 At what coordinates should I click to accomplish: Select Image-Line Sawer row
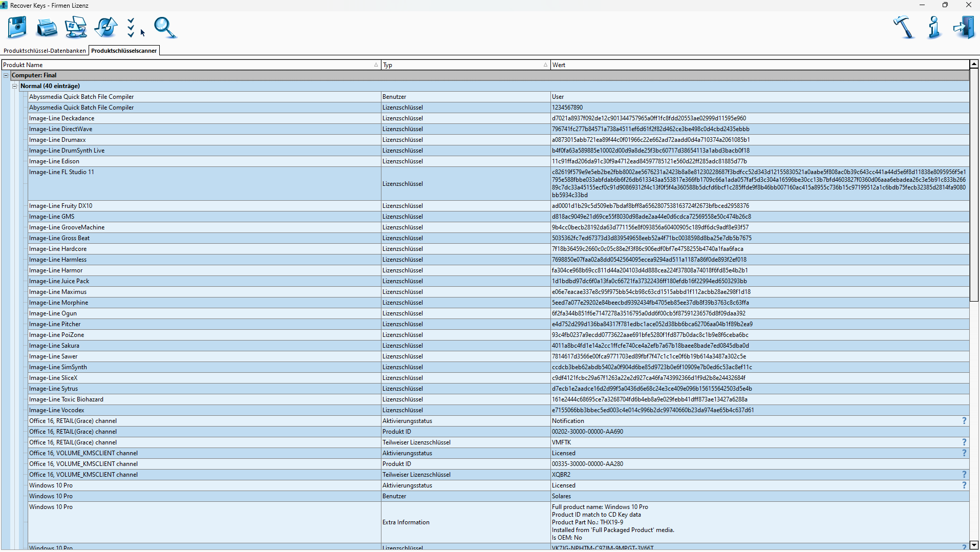pos(499,356)
